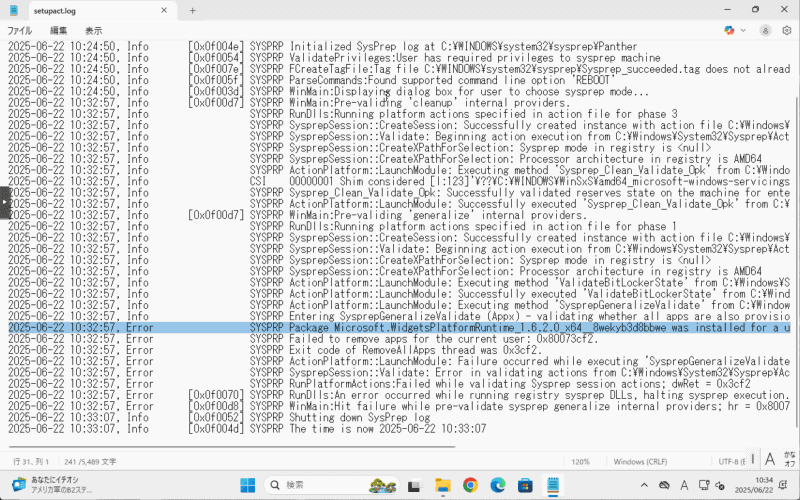Click the 'Shutting down SysPrep log' line
800x500 pixels.
point(219,417)
